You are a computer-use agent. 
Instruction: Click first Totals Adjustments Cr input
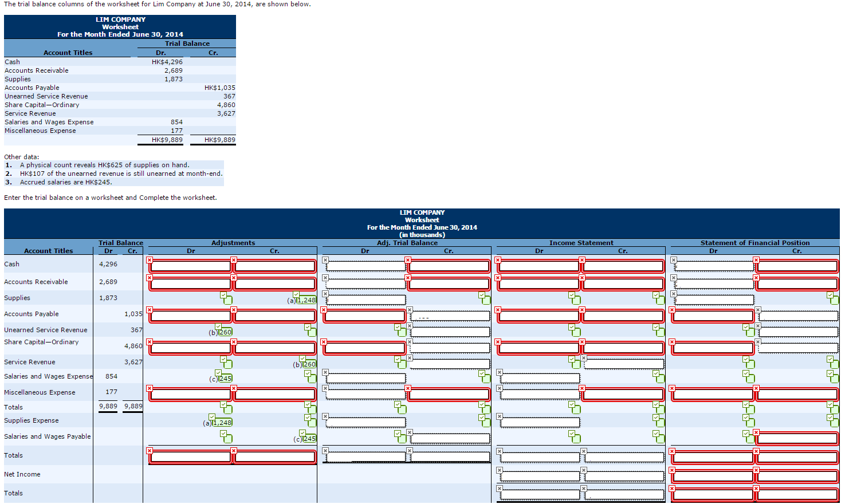(274, 457)
